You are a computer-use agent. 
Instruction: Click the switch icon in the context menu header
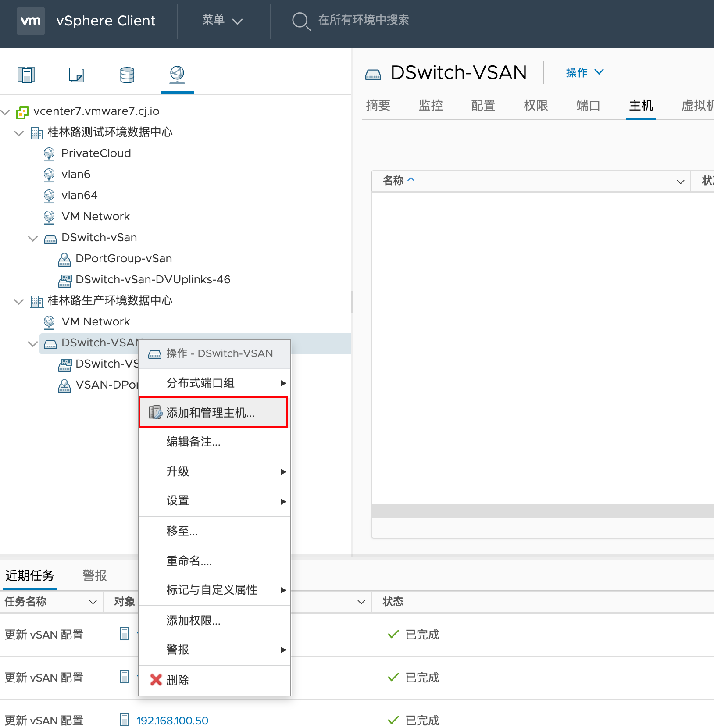[x=155, y=354]
